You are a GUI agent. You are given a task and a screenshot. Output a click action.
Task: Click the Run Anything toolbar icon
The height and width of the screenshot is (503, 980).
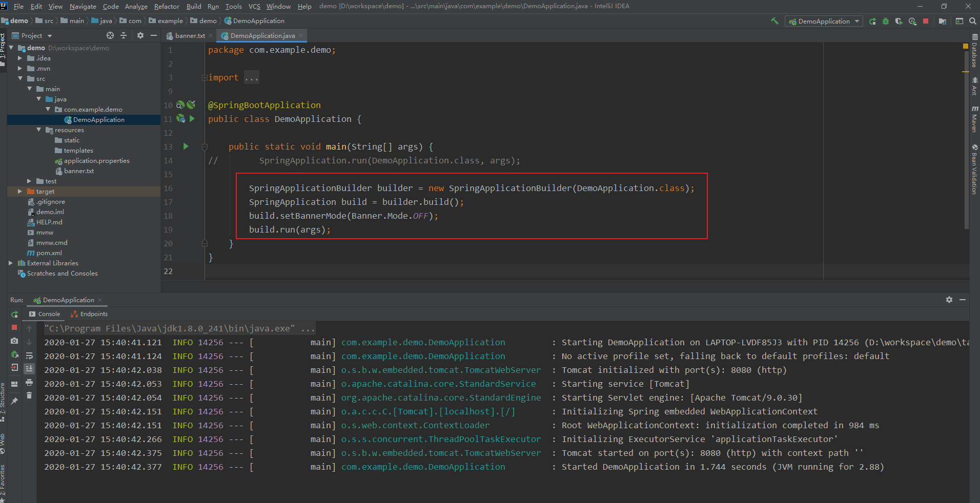959,21
